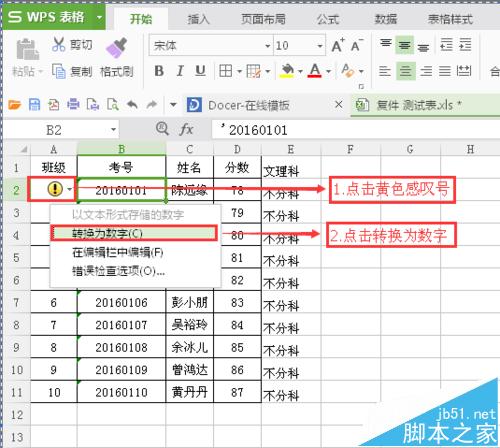Open the font name dropdown
The height and width of the screenshot is (448, 500).
click(x=268, y=46)
